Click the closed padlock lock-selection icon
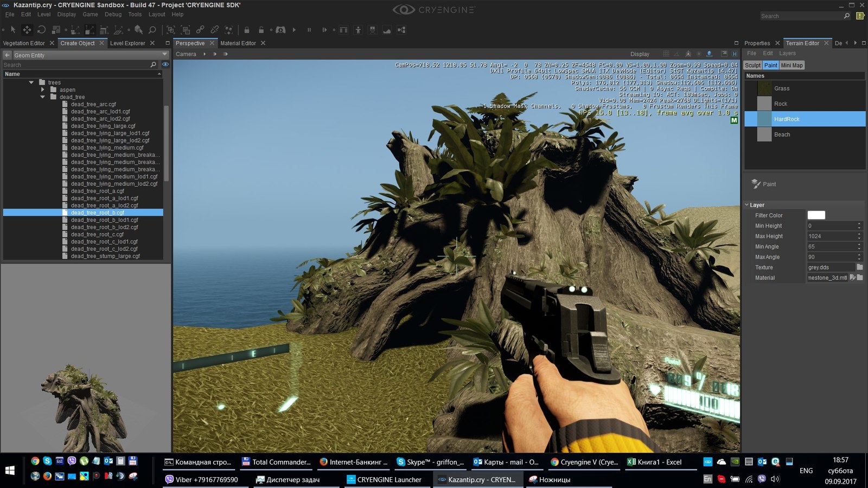 pos(247,30)
